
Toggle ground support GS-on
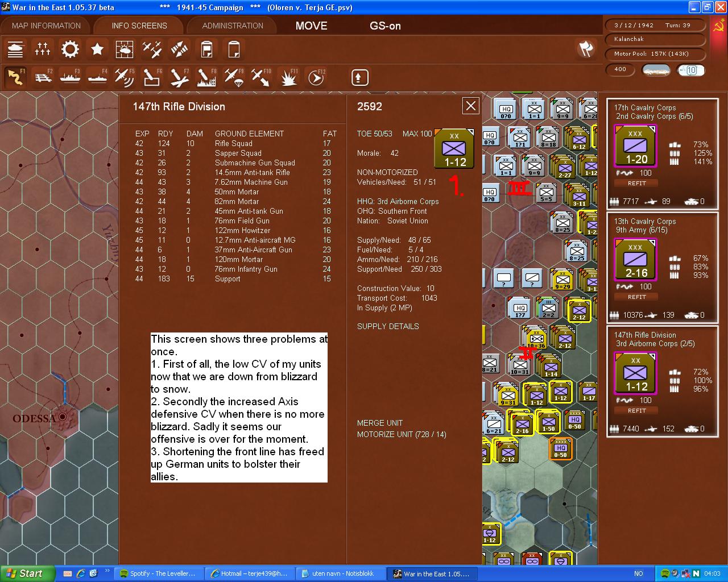tap(385, 26)
